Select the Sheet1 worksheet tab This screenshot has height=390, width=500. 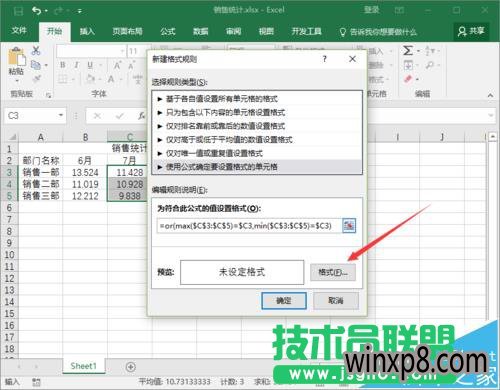coord(83,366)
